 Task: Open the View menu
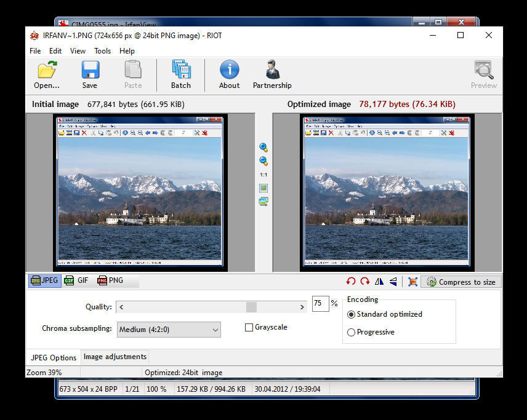tap(78, 51)
